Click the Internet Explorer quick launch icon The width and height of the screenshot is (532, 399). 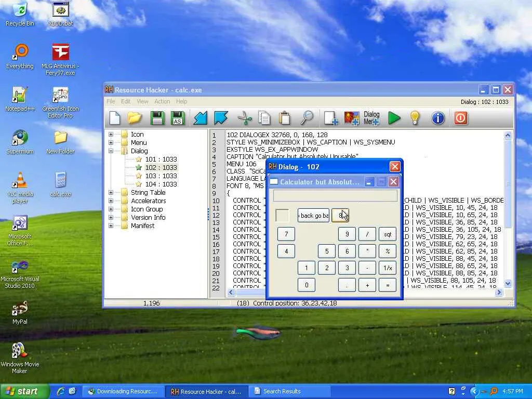[x=61, y=391]
